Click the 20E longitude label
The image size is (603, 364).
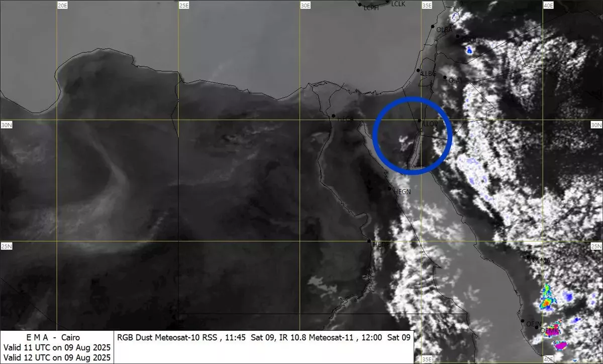[62, 6]
